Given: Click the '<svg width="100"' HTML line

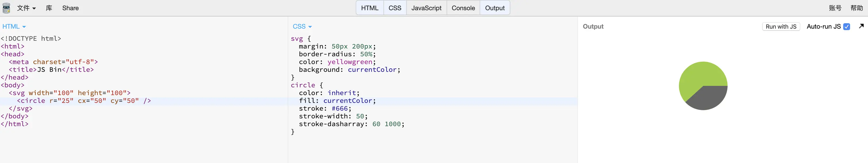Looking at the screenshot, I should (70, 93).
